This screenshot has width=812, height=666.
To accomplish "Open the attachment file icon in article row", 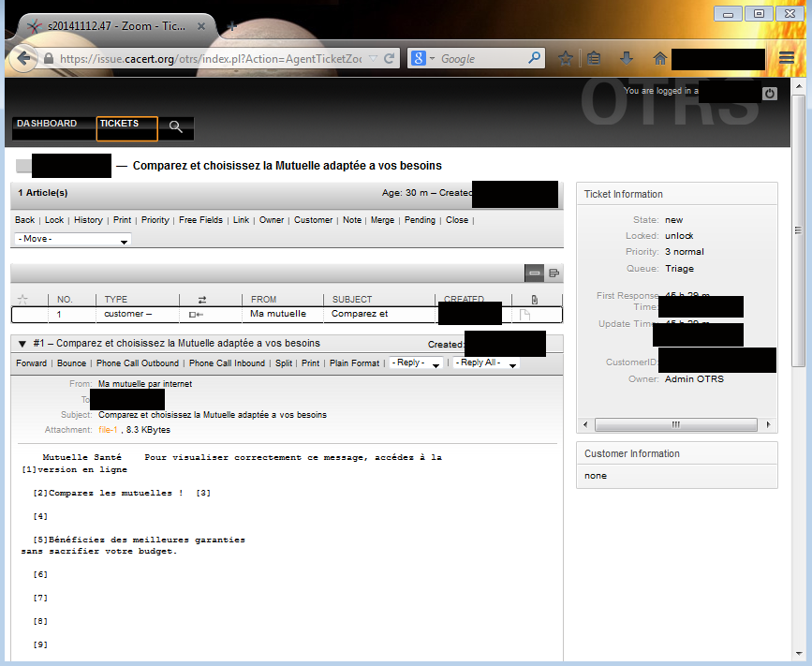I will (524, 315).
